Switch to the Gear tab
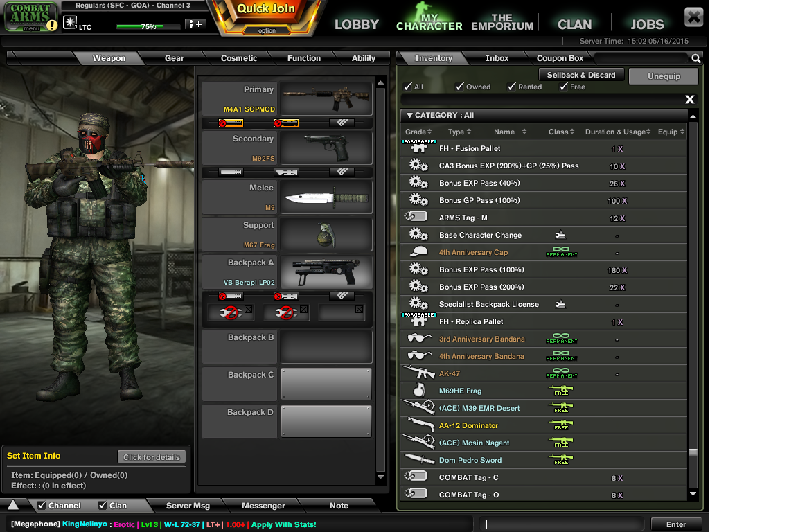 [x=174, y=58]
